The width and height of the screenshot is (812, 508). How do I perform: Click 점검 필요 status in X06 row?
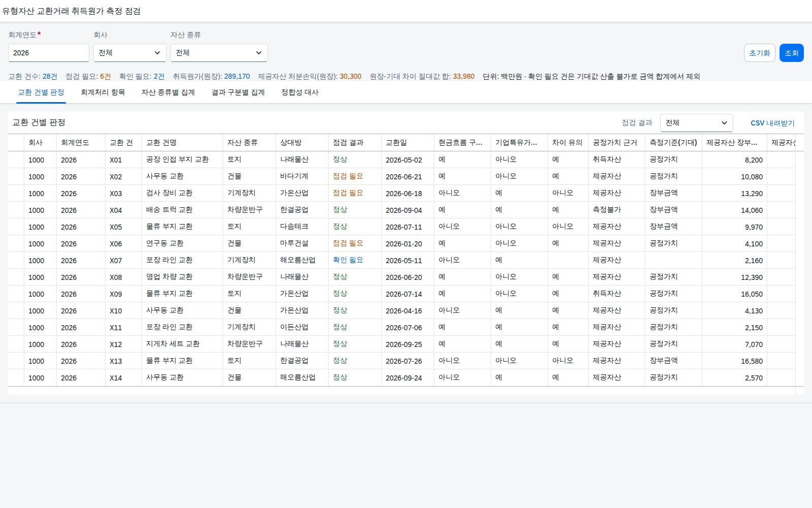point(348,243)
